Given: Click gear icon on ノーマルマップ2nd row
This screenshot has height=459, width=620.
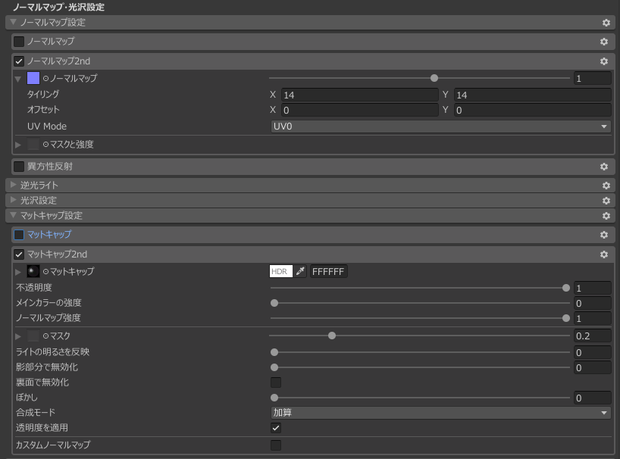Looking at the screenshot, I should pyautogui.click(x=604, y=61).
